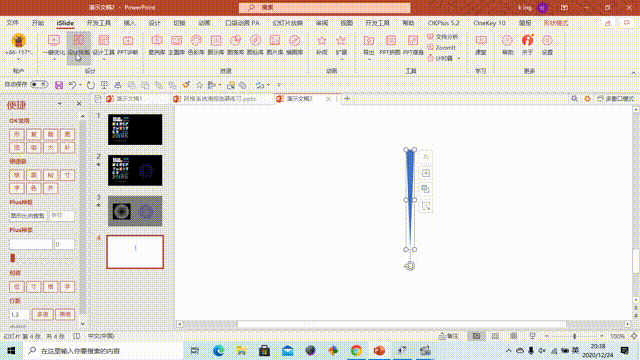Switch to the 插入 ribbon tab
Image resolution: width=640 pixels, height=360 pixels.
click(x=129, y=23)
